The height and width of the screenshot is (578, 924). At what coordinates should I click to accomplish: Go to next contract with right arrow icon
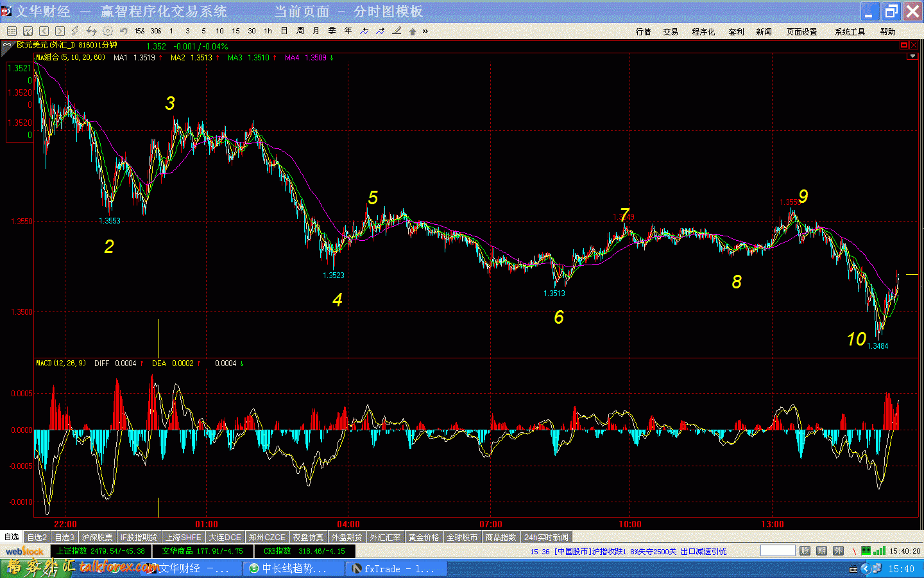[60, 31]
